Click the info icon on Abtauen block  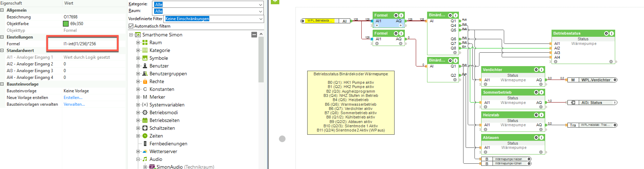[541, 138]
